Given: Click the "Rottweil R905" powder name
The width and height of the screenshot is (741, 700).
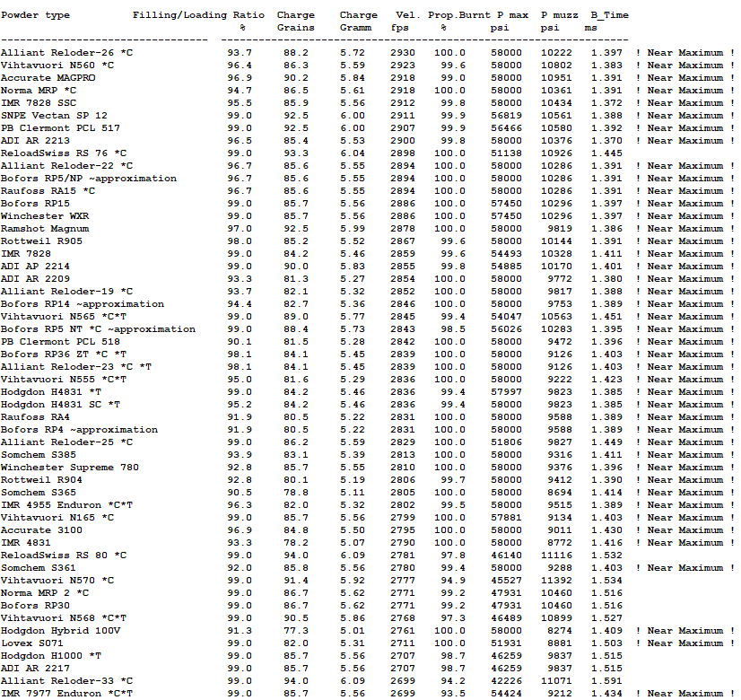Looking at the screenshot, I should click(41, 241).
